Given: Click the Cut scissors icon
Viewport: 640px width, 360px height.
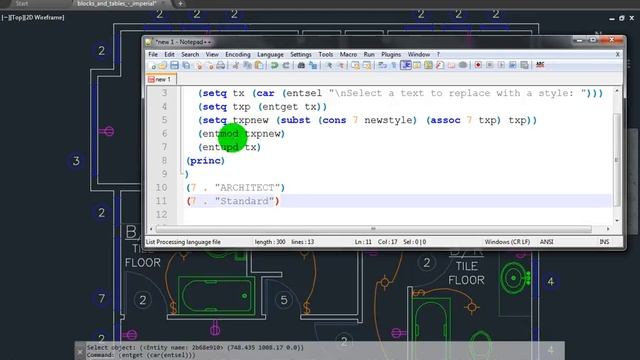Looking at the screenshot, I should click(236, 65).
